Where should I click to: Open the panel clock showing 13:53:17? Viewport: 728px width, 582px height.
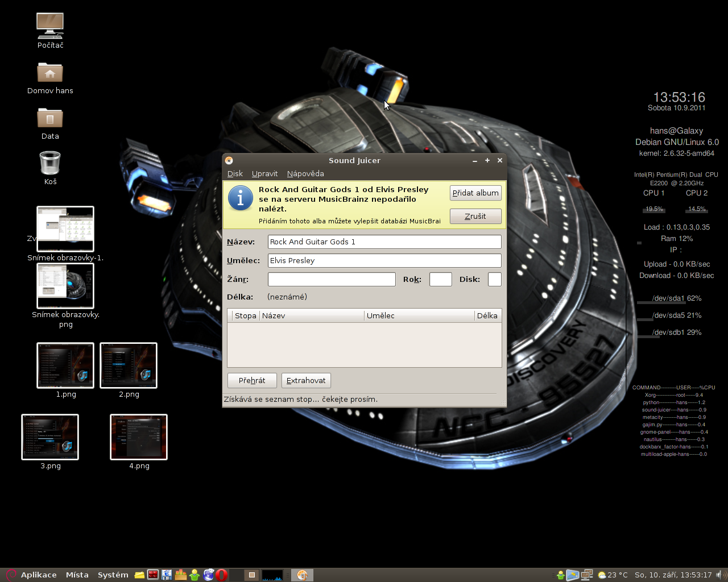673,575
